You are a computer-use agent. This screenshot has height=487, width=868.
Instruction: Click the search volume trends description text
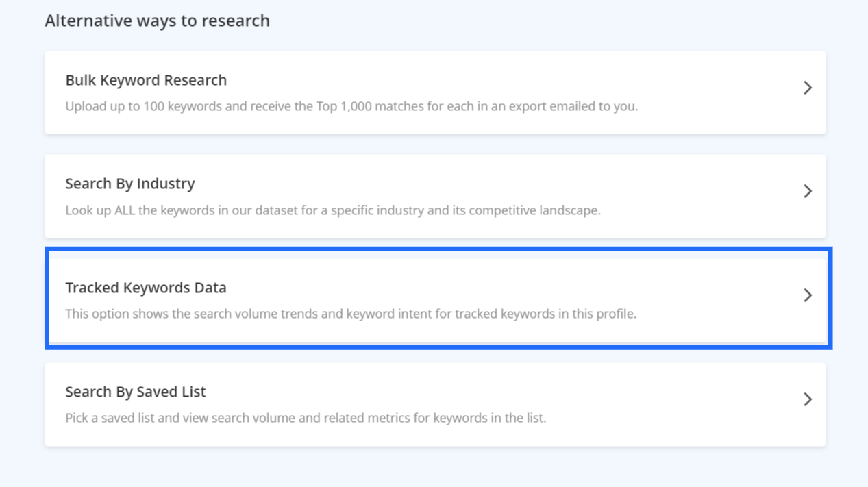[x=351, y=314]
